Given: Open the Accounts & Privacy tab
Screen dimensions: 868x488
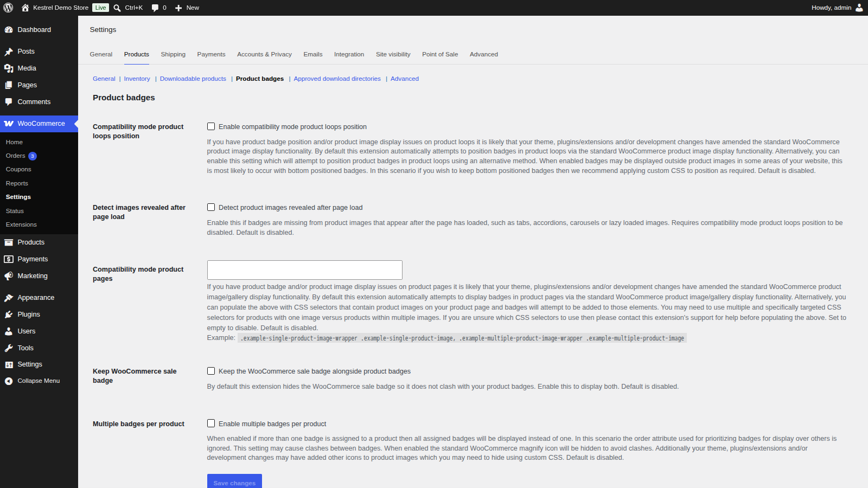Looking at the screenshot, I should tap(264, 54).
